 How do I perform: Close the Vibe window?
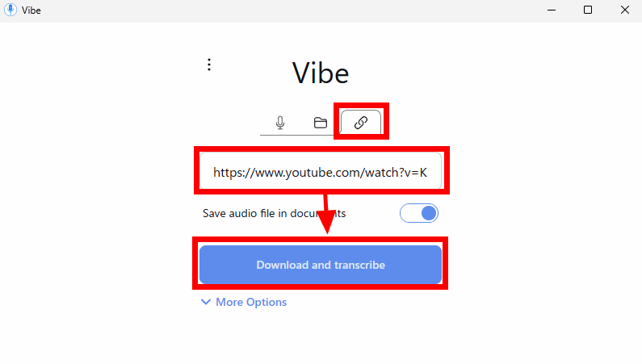click(625, 10)
